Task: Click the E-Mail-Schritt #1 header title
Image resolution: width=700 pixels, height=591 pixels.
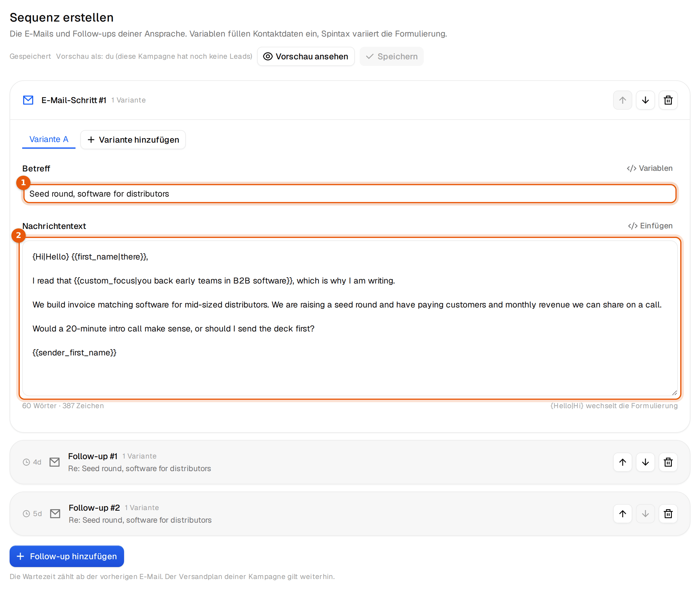Action: tap(74, 100)
